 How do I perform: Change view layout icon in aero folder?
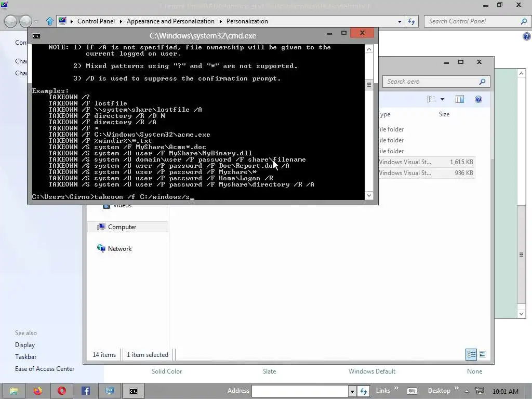point(431,99)
